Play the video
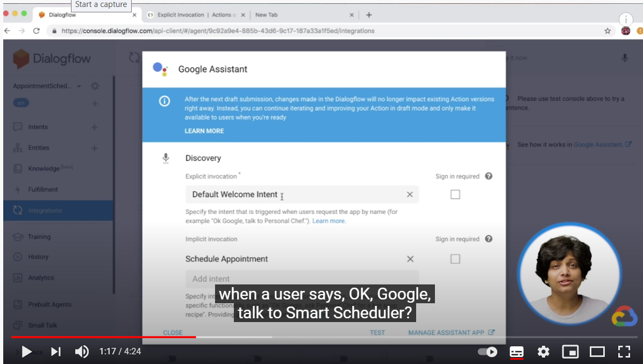Image resolution: width=643 pixels, height=364 pixels. (x=26, y=352)
